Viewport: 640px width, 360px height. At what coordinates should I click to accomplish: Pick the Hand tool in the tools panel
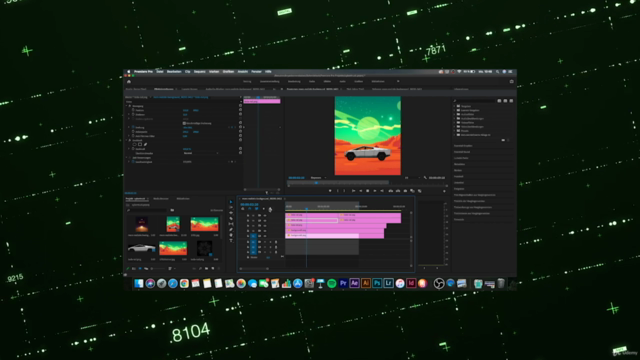point(231,235)
